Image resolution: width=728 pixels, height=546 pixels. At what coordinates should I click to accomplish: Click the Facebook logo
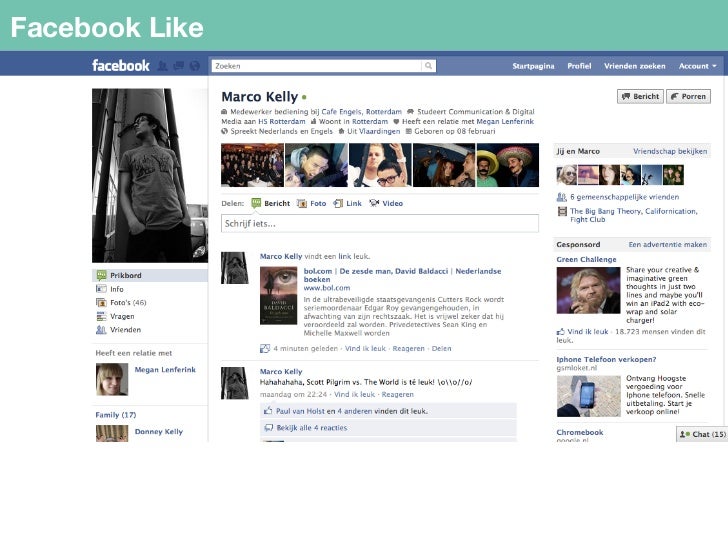click(121, 65)
